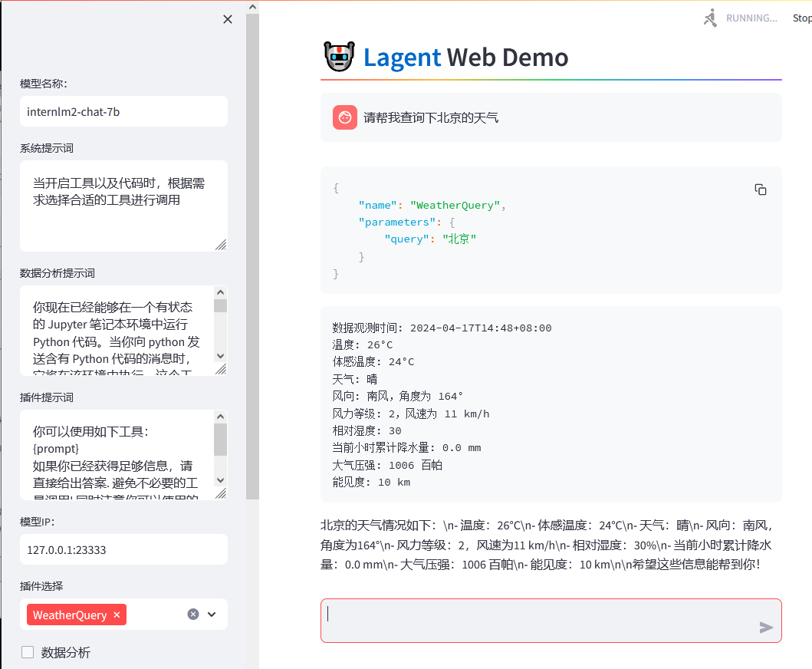Click the 插件提示词 label
812x669 pixels.
coord(47,397)
